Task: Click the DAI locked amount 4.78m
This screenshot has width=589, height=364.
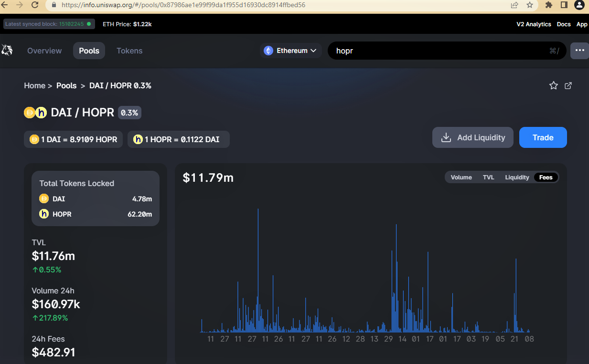Action: 142,199
